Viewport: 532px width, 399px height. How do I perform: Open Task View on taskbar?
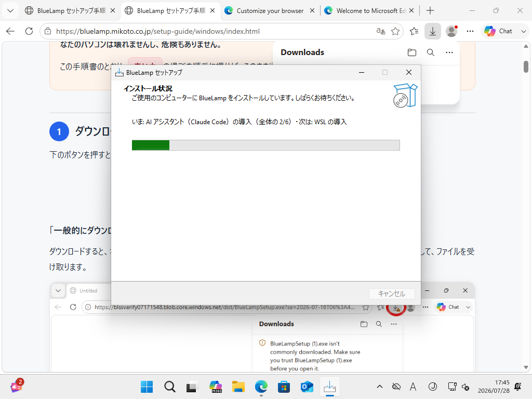pyautogui.click(x=192, y=387)
